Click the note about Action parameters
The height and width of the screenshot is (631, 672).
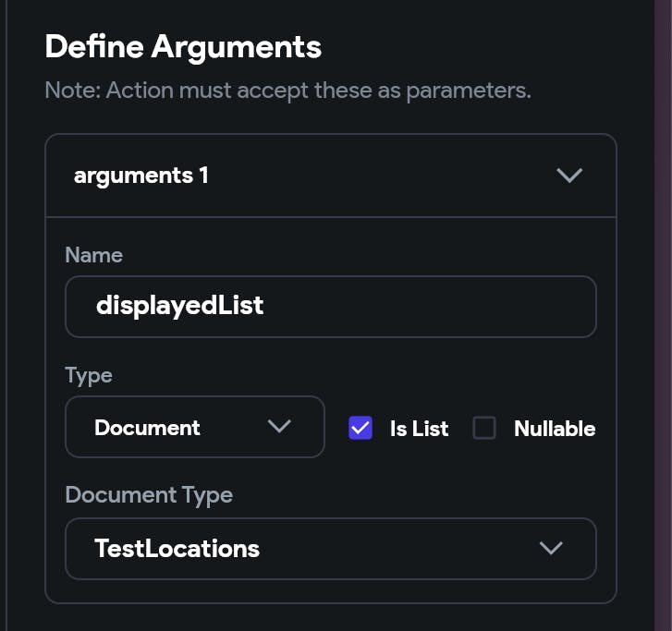tap(287, 91)
